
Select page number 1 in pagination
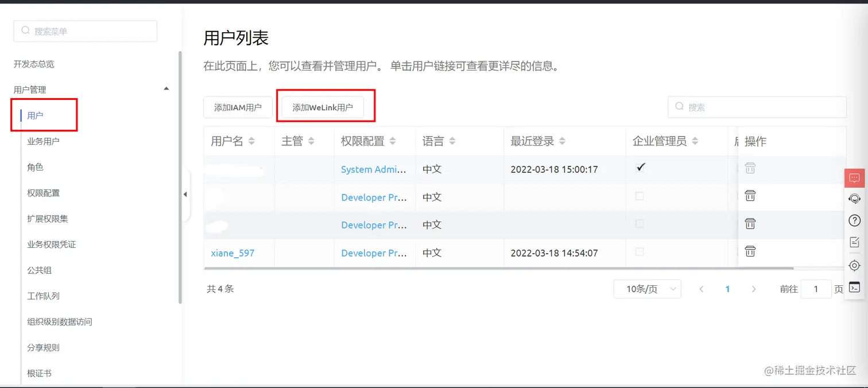click(727, 289)
